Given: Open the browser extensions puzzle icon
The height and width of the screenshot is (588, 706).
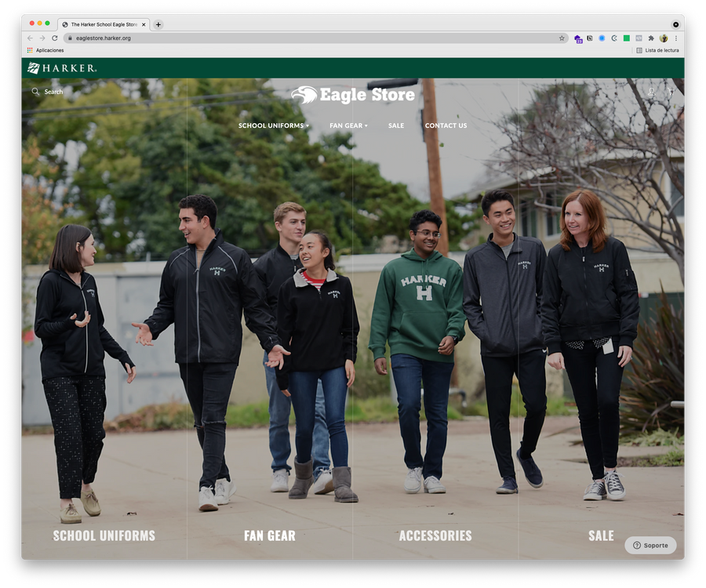Looking at the screenshot, I should pos(651,38).
